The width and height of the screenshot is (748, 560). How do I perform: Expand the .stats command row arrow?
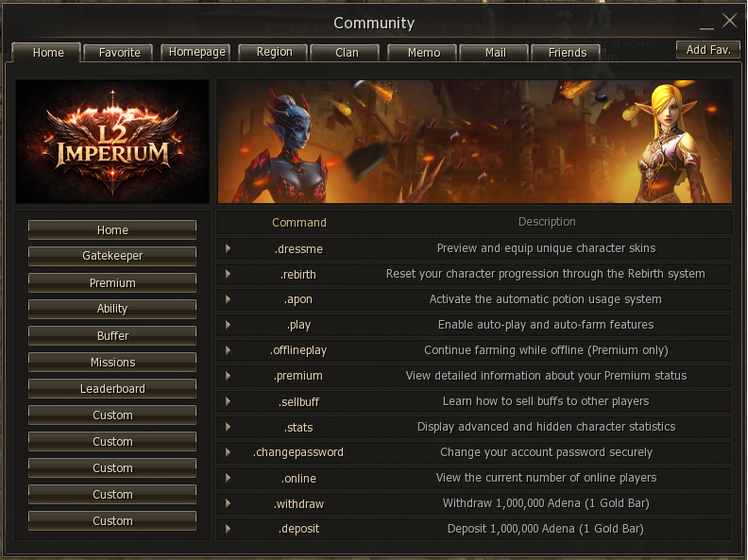tap(228, 427)
